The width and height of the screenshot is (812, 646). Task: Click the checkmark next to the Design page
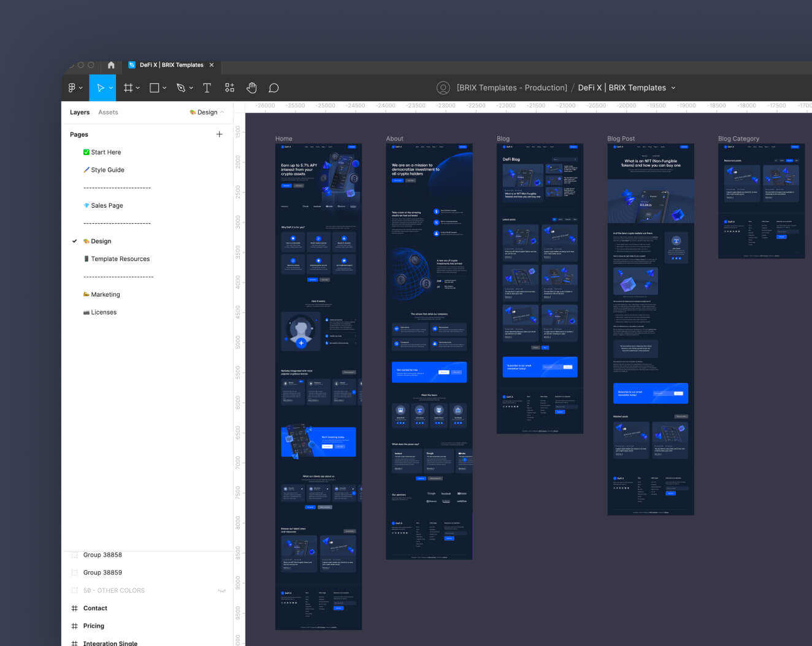(74, 241)
